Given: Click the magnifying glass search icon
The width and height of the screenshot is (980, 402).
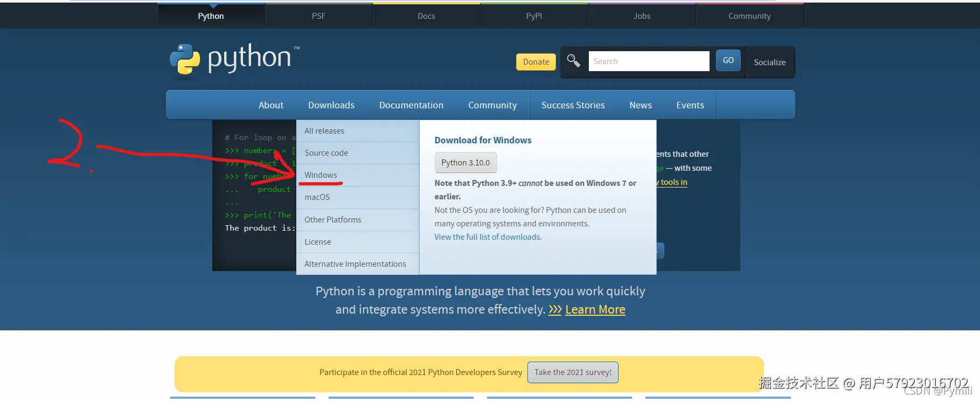Looking at the screenshot, I should tap(573, 61).
